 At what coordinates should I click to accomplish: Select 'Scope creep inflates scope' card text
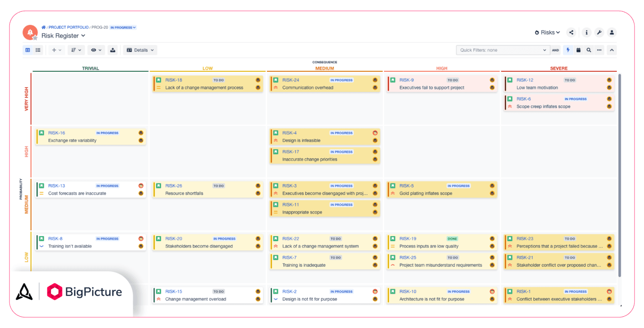(543, 107)
